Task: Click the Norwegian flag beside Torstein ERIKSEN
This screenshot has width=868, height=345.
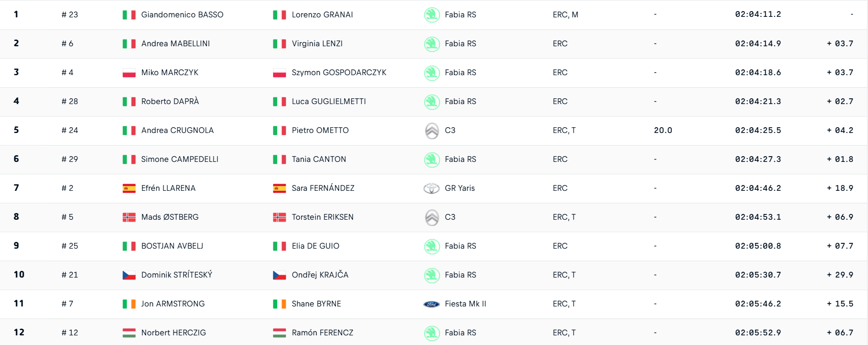Action: [280, 217]
